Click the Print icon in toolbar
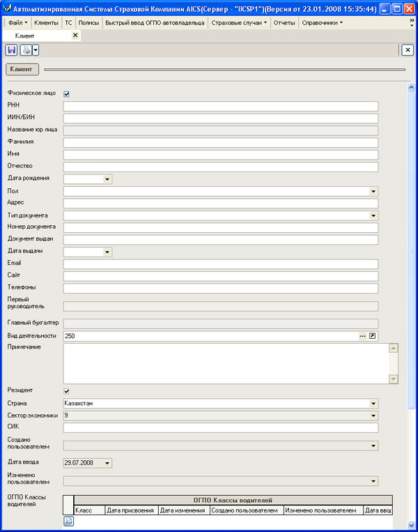Screen dimensions: 418x532 [26, 50]
